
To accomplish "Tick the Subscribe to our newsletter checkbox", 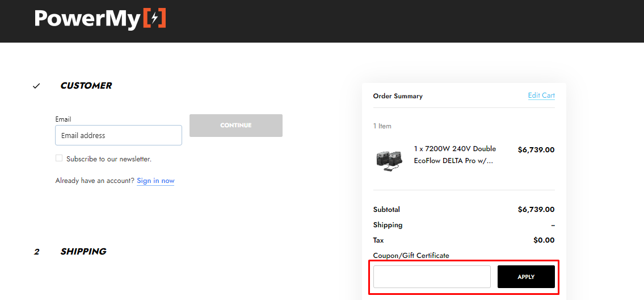I will [x=59, y=158].
